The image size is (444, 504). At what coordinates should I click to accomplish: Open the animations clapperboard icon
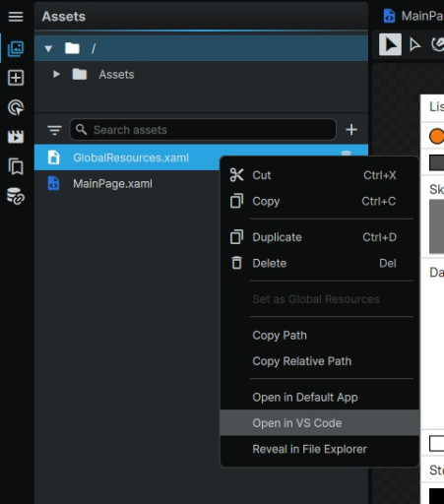click(x=16, y=137)
